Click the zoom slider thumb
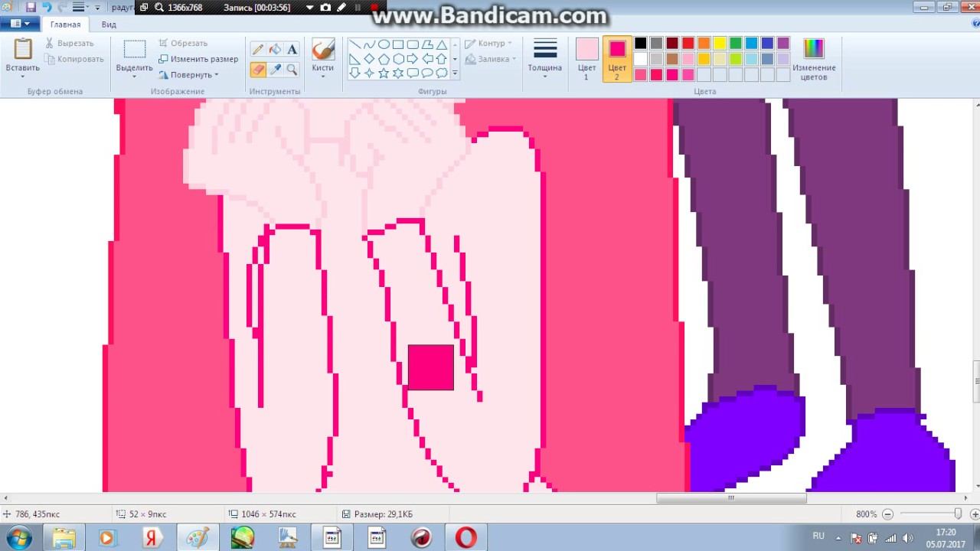Screen dimensions: 980x551 click(957, 514)
